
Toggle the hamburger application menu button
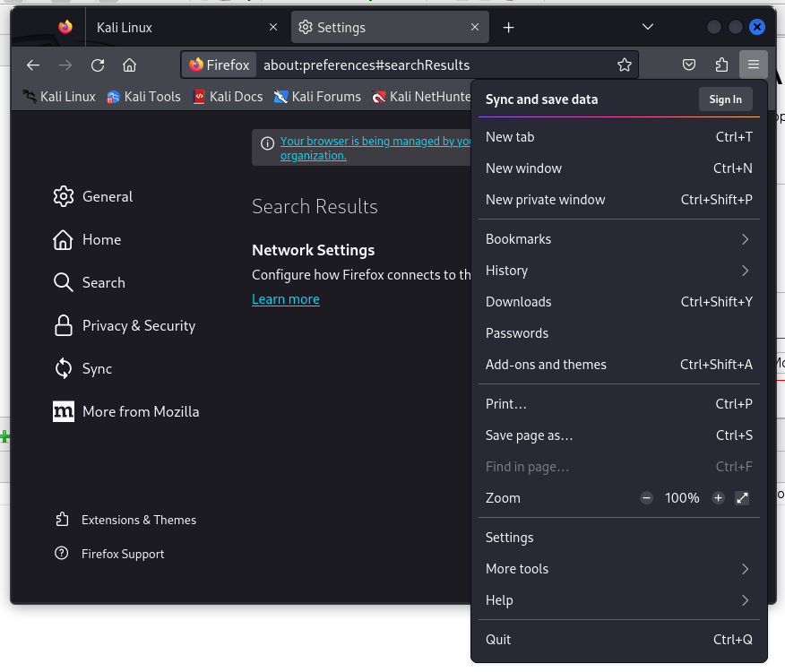pyautogui.click(x=754, y=65)
